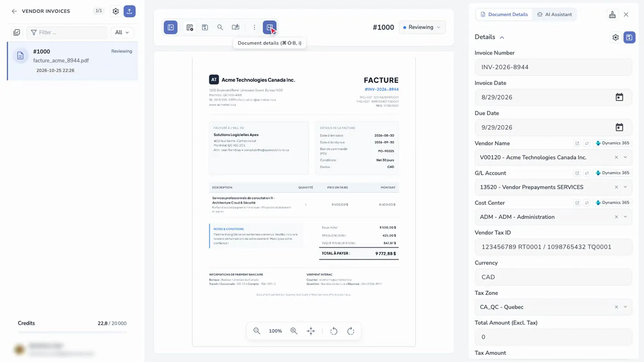The height and width of the screenshot is (362, 644).
Task: Save details with the purple save button
Action: point(629,38)
